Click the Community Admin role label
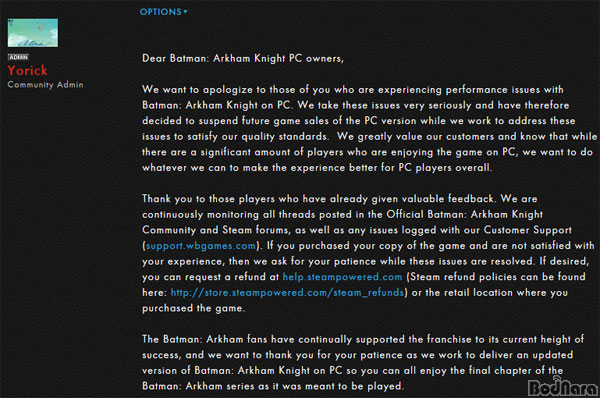The height and width of the screenshot is (398, 600). coord(45,85)
